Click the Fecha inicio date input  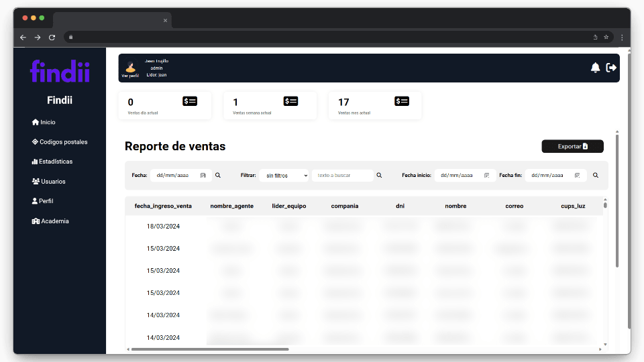click(x=465, y=175)
